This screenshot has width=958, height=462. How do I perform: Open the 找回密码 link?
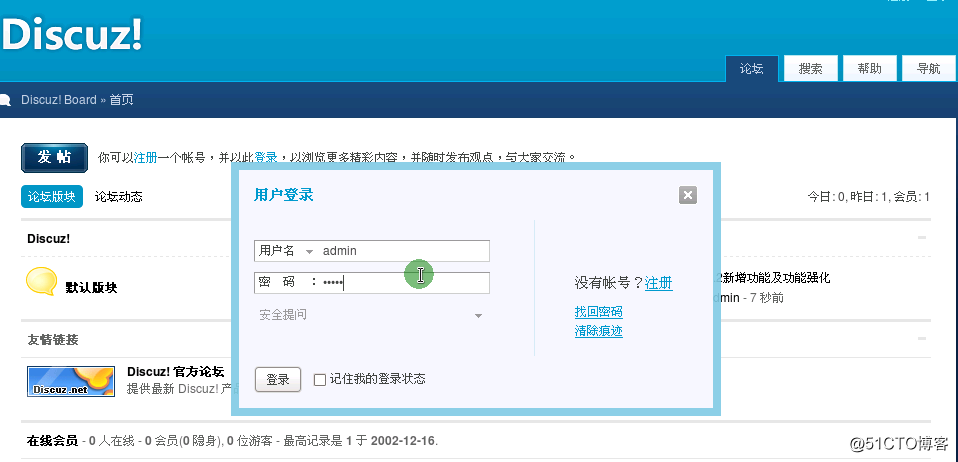[x=599, y=312]
